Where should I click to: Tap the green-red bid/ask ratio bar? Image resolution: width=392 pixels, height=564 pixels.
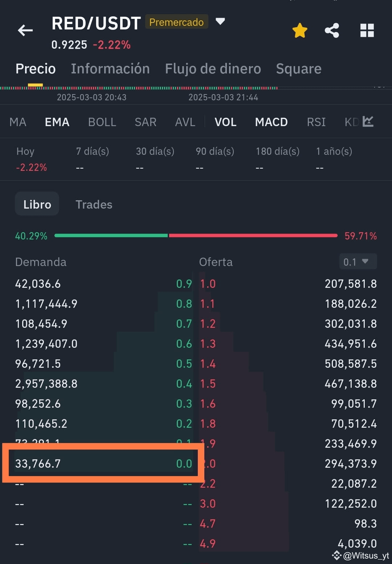(x=196, y=235)
